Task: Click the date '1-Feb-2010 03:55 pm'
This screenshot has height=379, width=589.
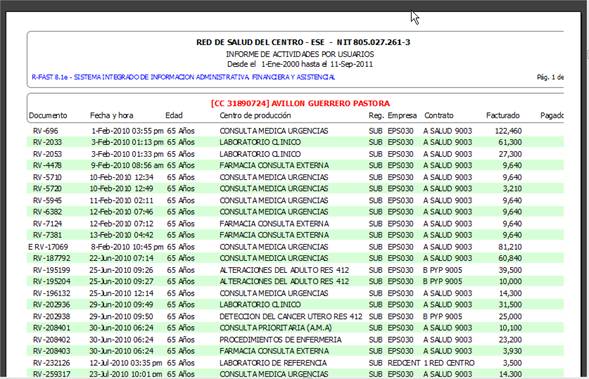Action: pyautogui.click(x=128, y=131)
